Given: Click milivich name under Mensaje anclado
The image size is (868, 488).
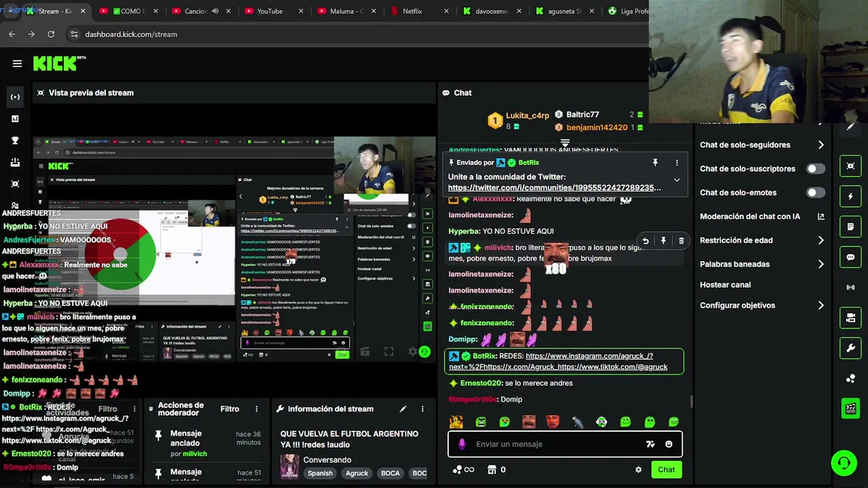Looking at the screenshot, I should [195, 453].
